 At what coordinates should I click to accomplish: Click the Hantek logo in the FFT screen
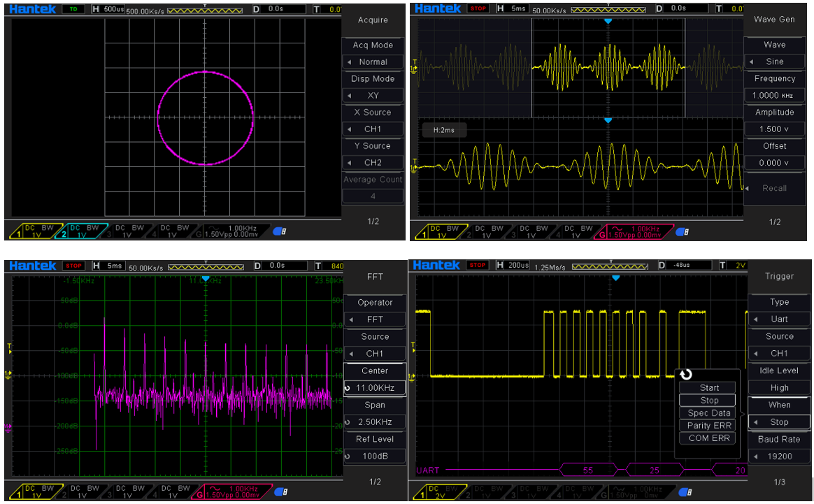click(32, 266)
